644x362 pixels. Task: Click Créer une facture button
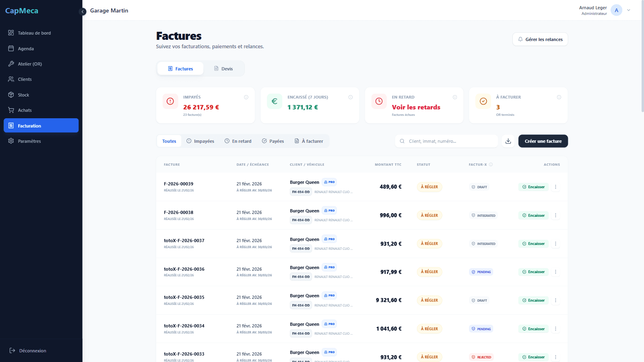(x=543, y=141)
